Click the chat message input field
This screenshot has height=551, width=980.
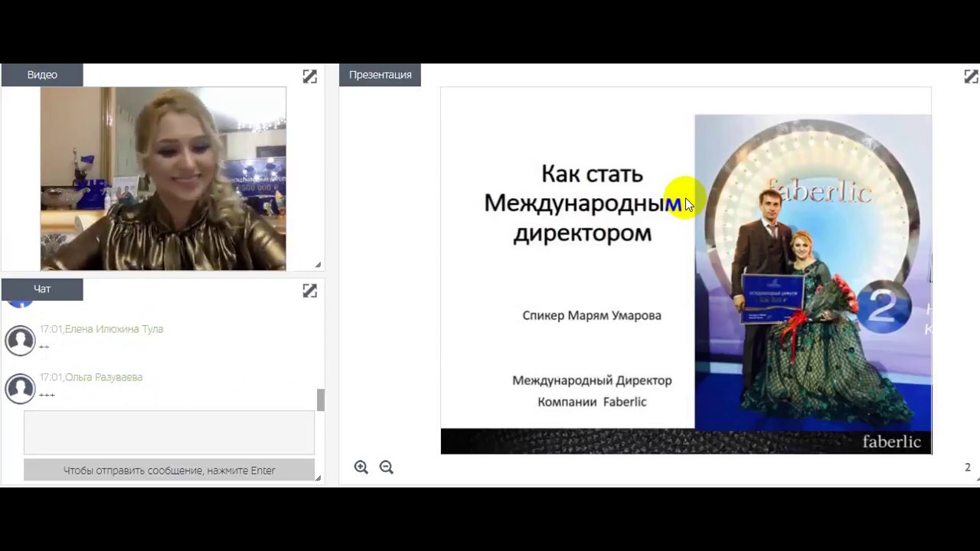(x=169, y=432)
